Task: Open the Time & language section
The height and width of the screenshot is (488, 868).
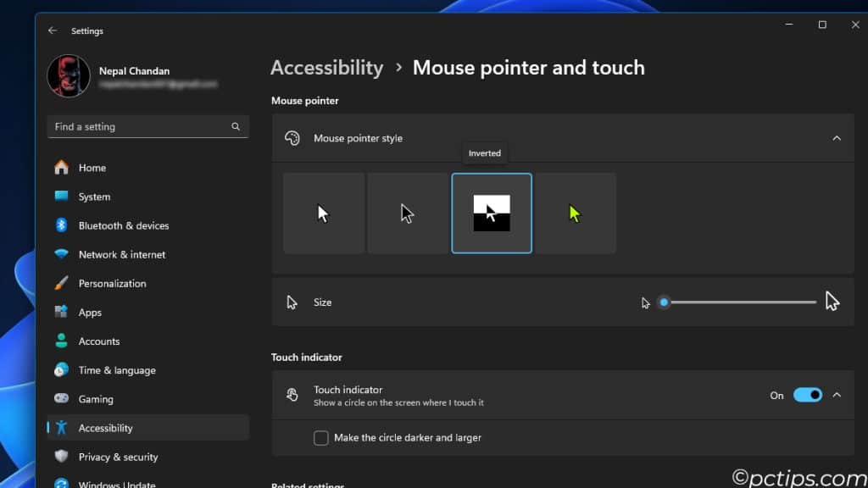Action: [117, 370]
